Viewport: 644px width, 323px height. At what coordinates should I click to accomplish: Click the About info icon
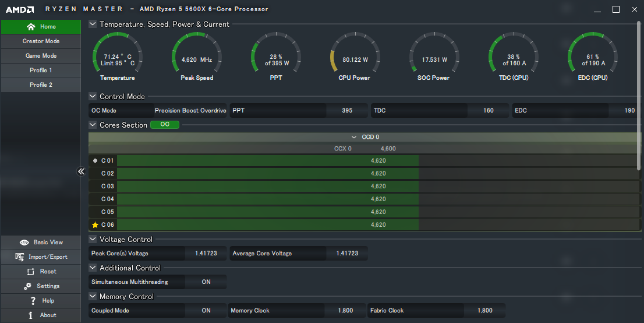pos(31,315)
